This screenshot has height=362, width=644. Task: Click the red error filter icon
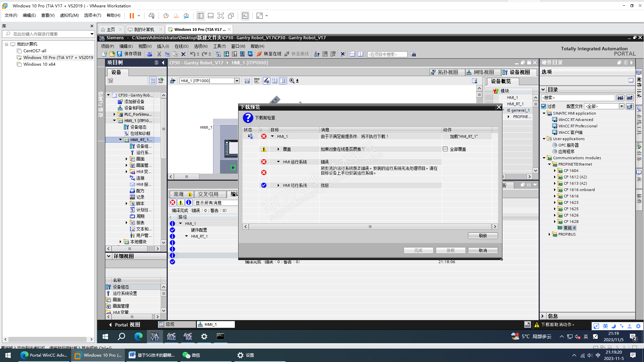point(173,202)
